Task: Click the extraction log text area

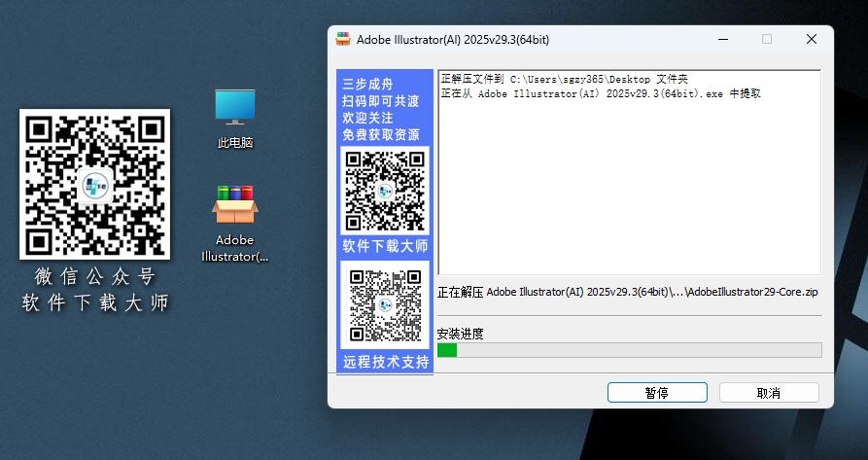Action: pyautogui.click(x=630, y=173)
